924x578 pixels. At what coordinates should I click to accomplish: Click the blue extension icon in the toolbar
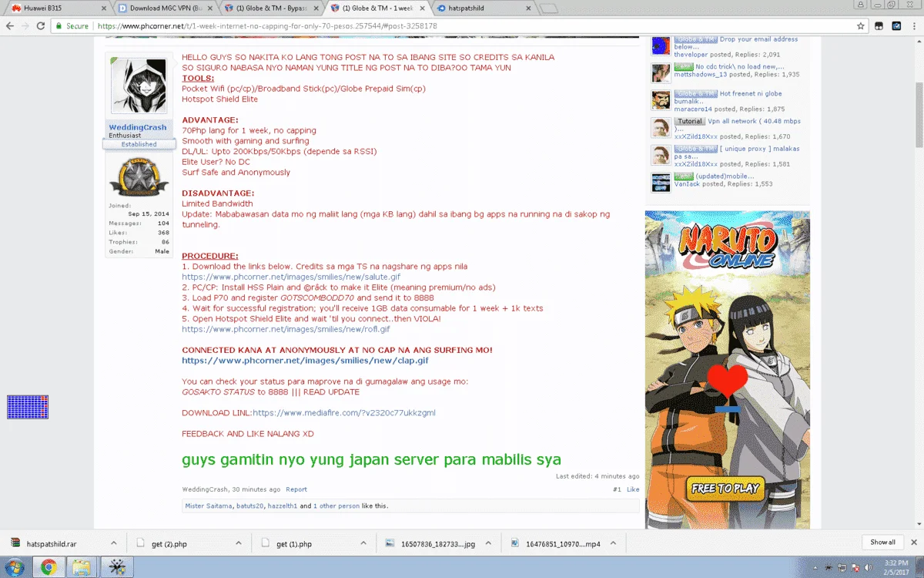coord(896,25)
